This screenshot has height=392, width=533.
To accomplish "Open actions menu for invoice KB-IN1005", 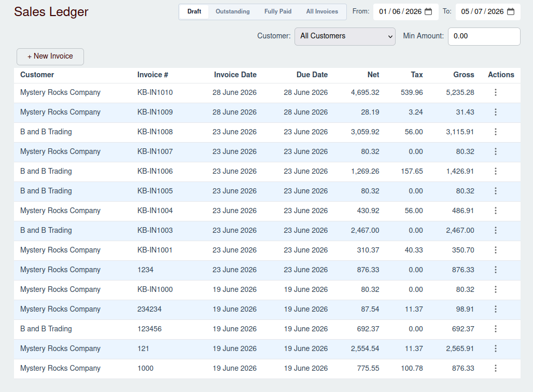I will tap(496, 191).
